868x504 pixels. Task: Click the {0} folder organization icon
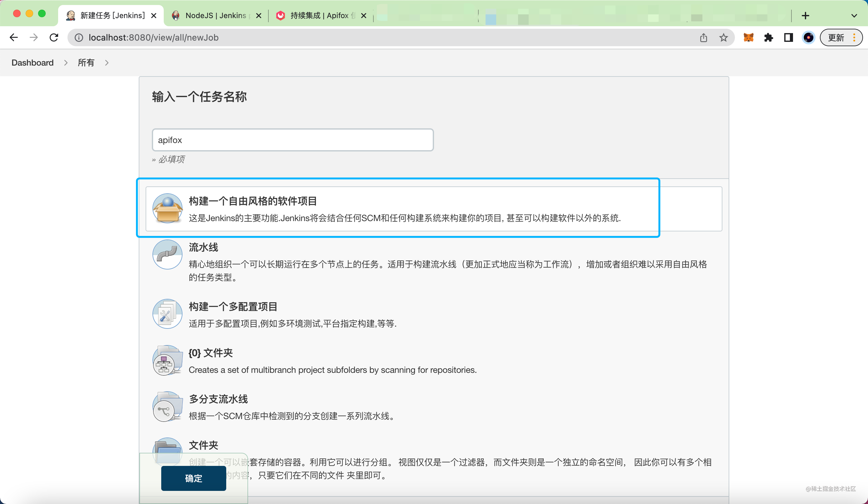[167, 360]
